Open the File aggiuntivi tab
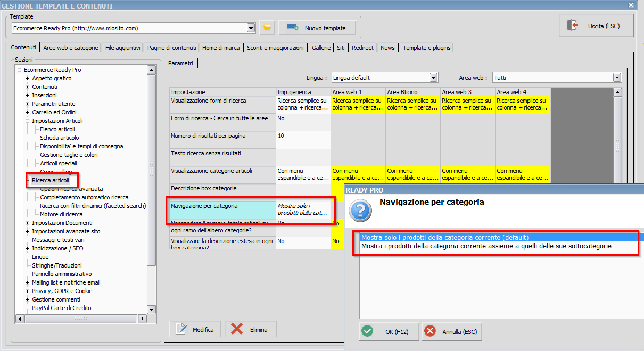644x351 pixels. (x=123, y=47)
